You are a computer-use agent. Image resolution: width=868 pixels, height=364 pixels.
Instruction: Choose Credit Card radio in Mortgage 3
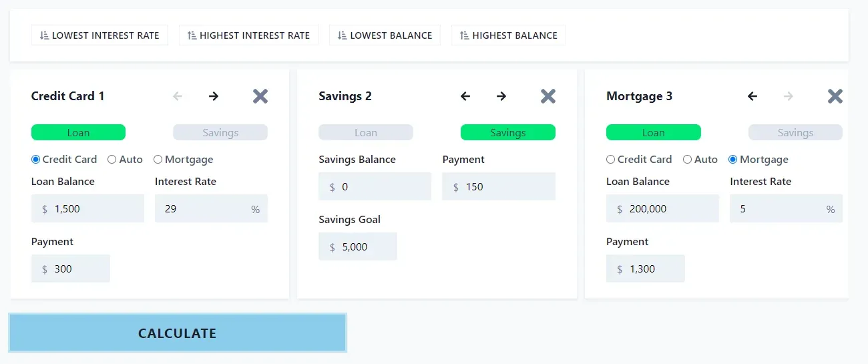click(611, 160)
